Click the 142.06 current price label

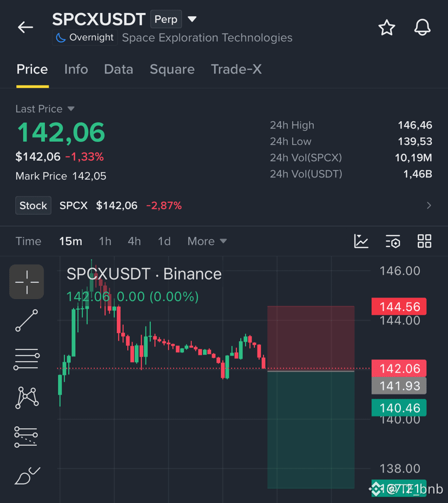coord(399,368)
